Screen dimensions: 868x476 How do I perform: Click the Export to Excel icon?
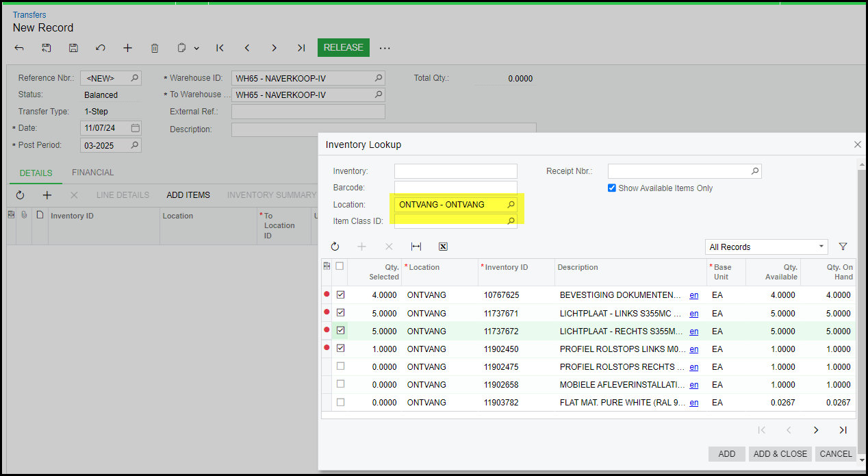click(443, 247)
